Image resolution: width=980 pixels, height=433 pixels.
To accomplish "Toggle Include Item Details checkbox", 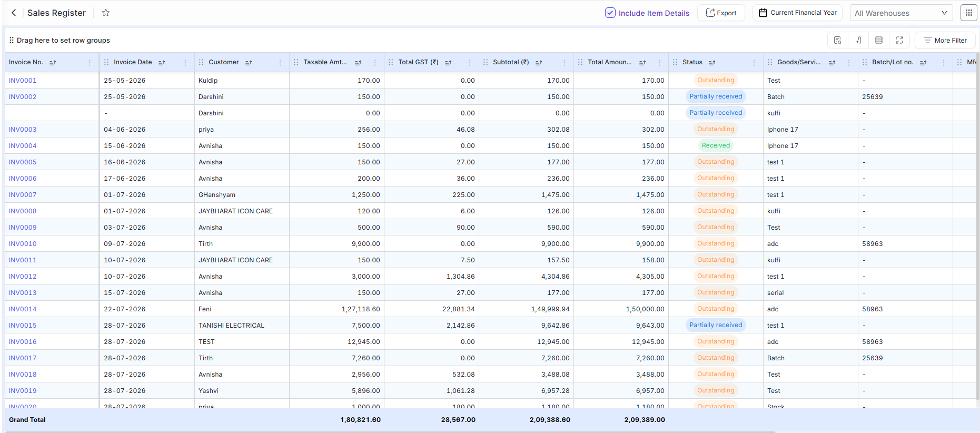I will (610, 13).
